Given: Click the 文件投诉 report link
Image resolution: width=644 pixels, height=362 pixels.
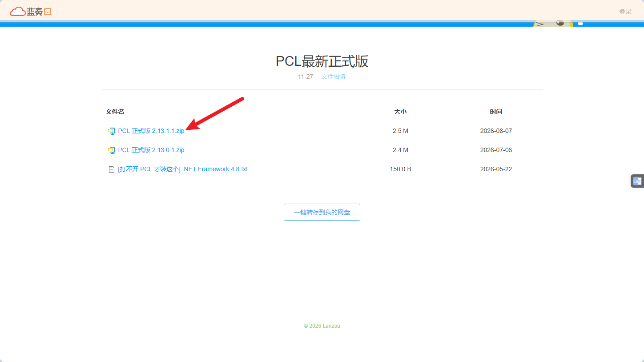Looking at the screenshot, I should click(x=334, y=76).
